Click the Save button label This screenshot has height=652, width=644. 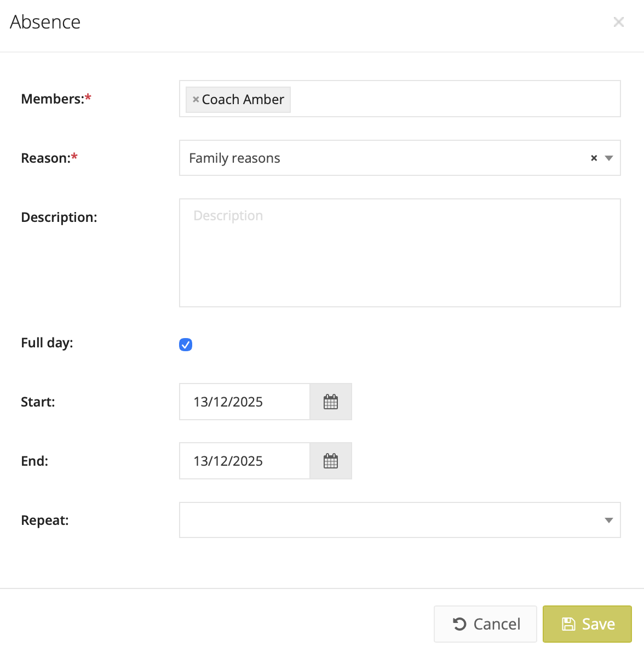click(x=598, y=624)
